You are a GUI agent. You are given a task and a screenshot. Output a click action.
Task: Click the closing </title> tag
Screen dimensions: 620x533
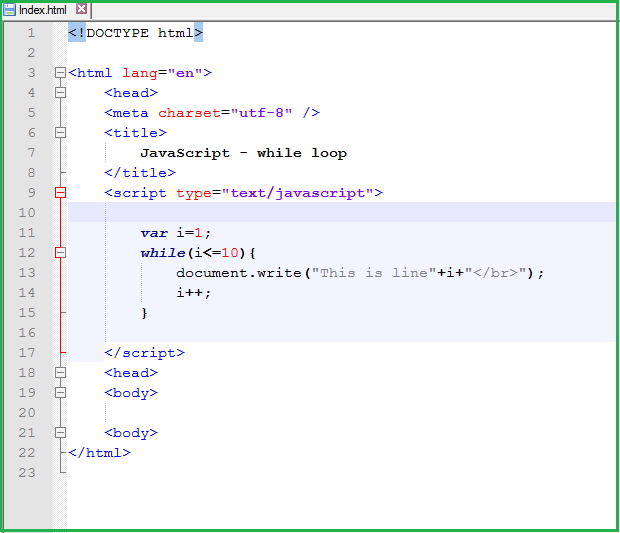tap(140, 173)
